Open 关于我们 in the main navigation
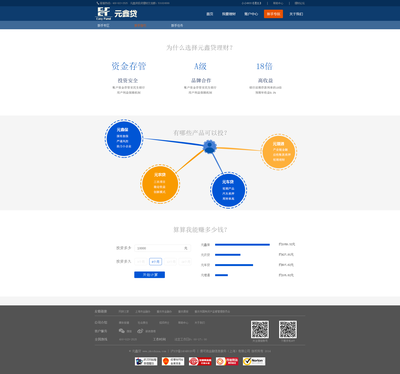Image resolution: width=400 pixels, height=374 pixels. pos(296,14)
